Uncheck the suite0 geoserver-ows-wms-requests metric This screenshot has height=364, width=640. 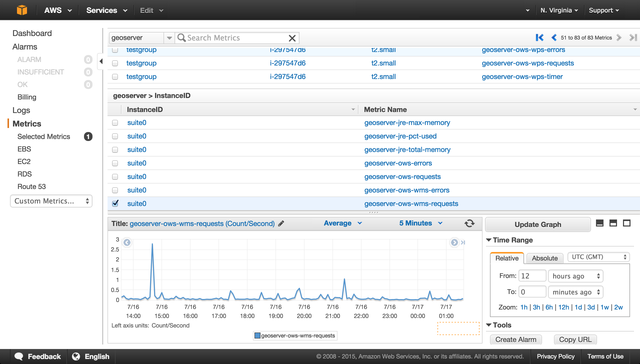point(115,203)
